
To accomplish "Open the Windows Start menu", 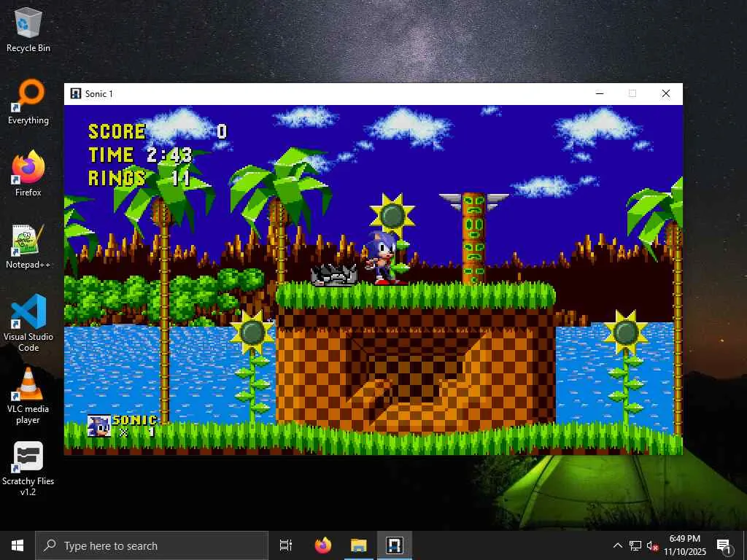I will point(18,545).
